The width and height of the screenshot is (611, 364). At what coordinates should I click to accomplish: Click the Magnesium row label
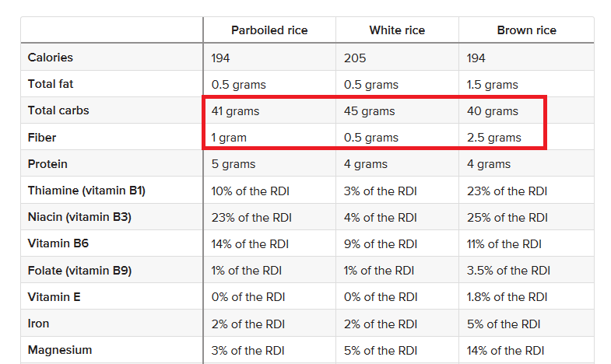click(x=60, y=350)
